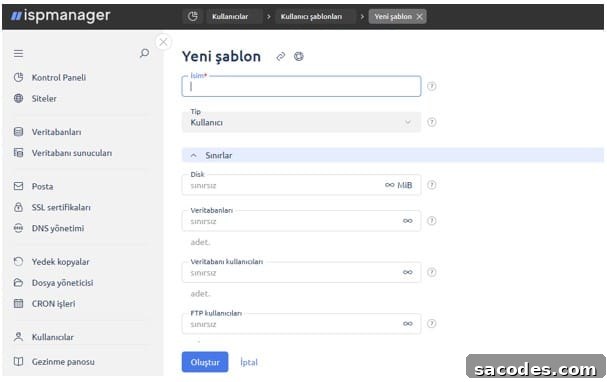
Task: Click the ispmanager logo
Action: coord(60,16)
